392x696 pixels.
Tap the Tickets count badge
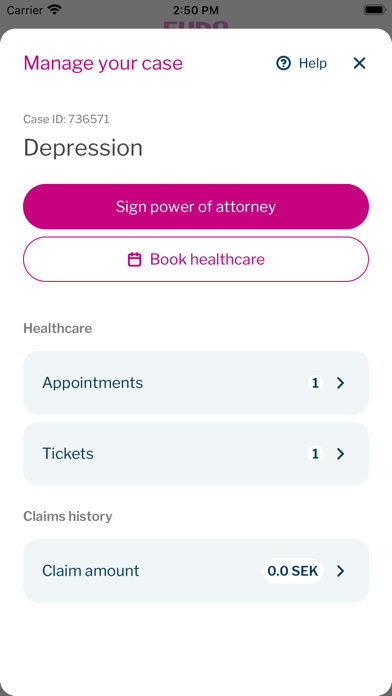[x=315, y=454]
